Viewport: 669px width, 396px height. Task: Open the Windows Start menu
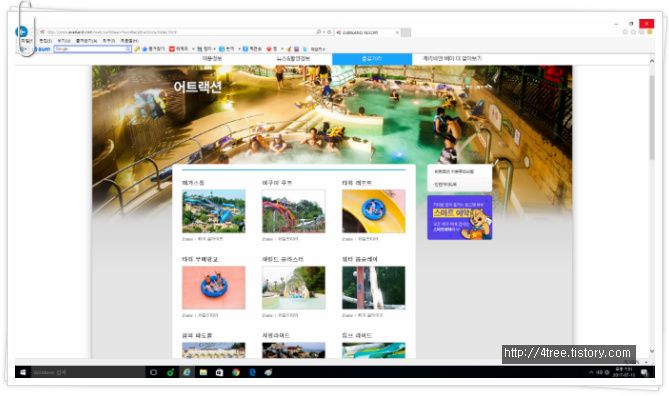click(x=23, y=373)
